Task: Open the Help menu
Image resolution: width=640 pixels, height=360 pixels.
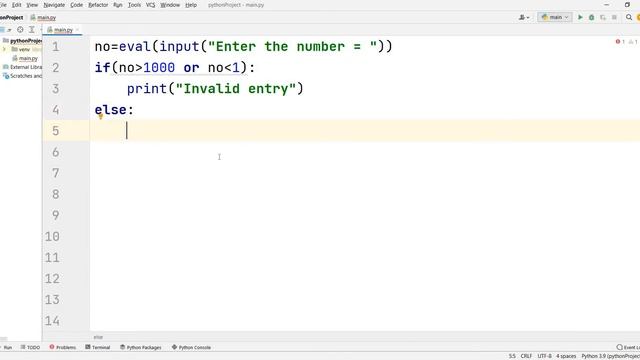Action: (x=191, y=5)
